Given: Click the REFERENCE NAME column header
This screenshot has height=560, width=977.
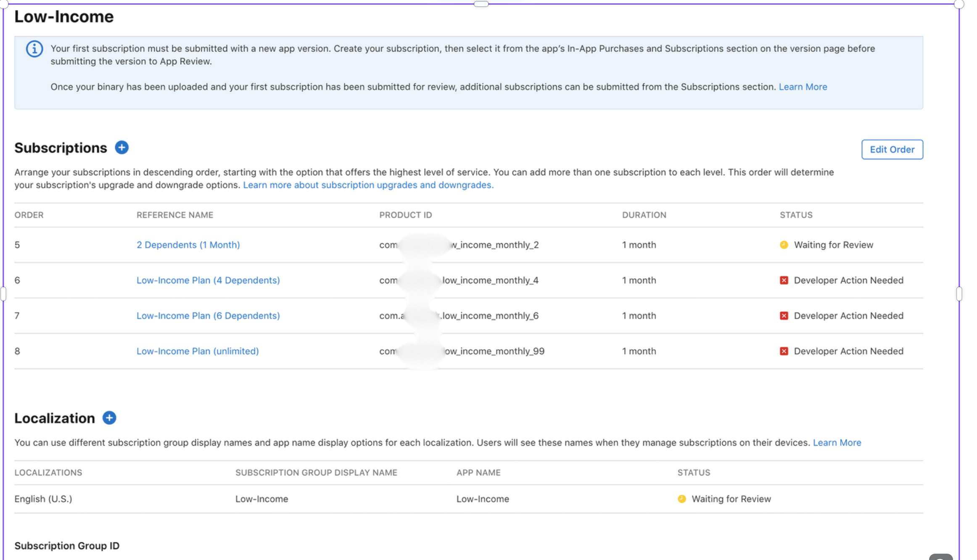Looking at the screenshot, I should pyautogui.click(x=175, y=215).
